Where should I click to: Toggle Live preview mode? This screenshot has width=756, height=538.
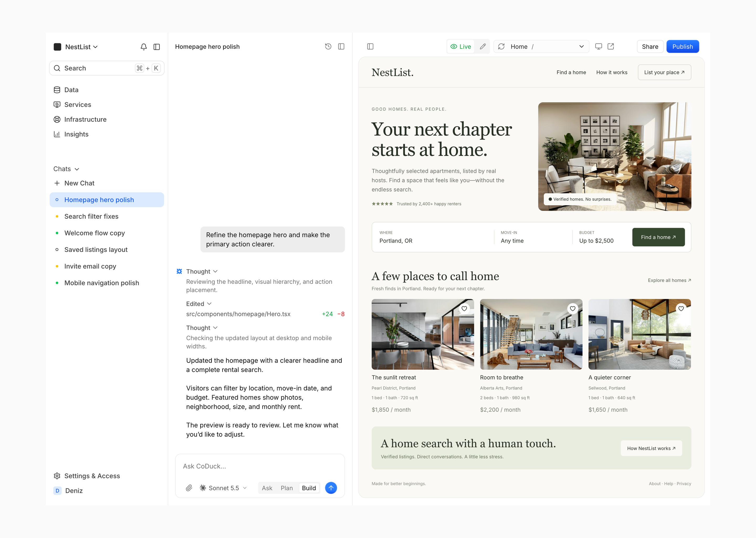(x=461, y=46)
